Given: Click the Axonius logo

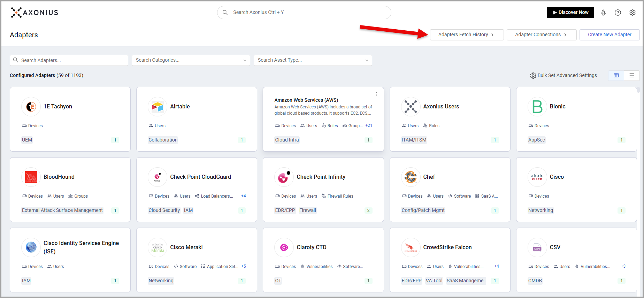Looking at the screenshot, I should [x=34, y=13].
